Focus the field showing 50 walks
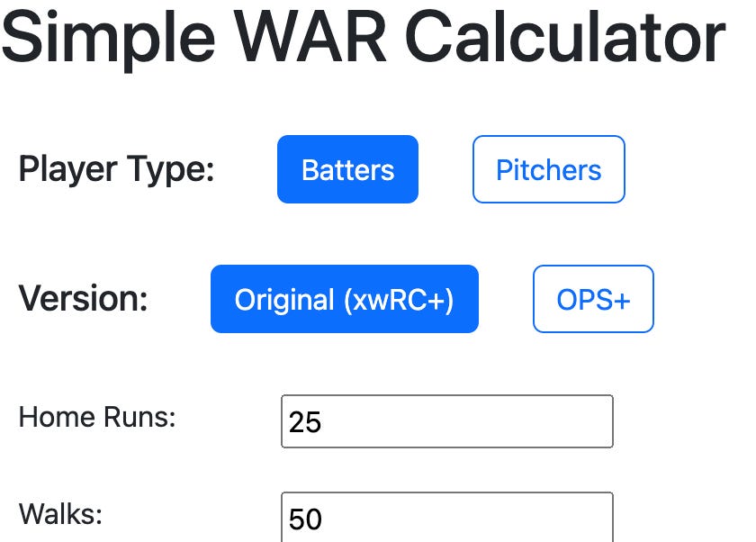 446,518
